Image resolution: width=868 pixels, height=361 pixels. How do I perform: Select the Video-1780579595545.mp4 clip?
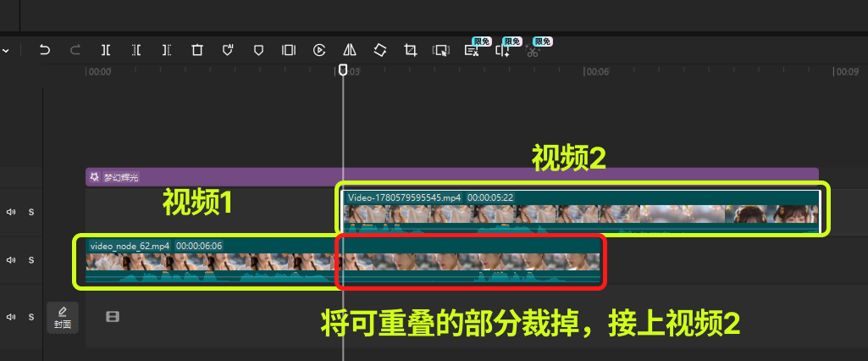click(581, 212)
